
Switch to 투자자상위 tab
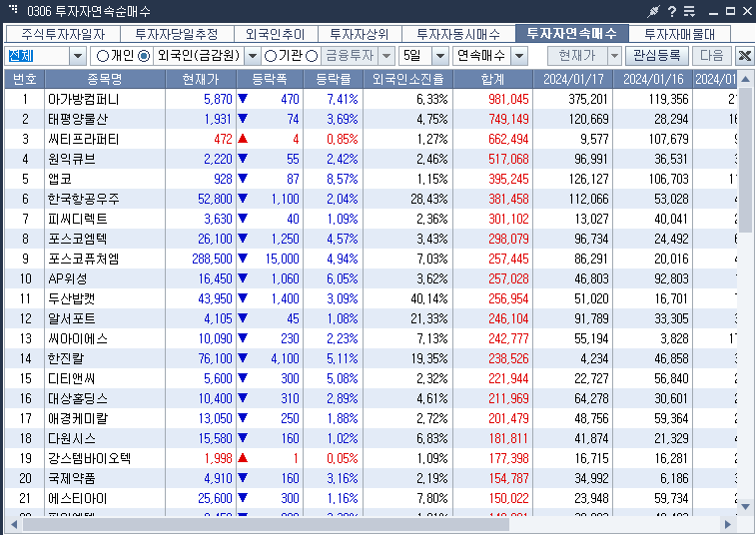(360, 34)
